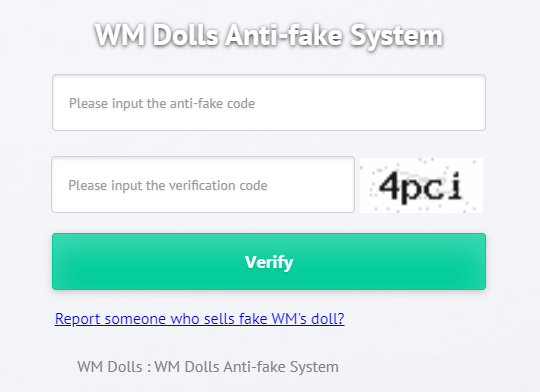
Task: Follow the link about someone selling fake dolls
Action: tap(199, 319)
